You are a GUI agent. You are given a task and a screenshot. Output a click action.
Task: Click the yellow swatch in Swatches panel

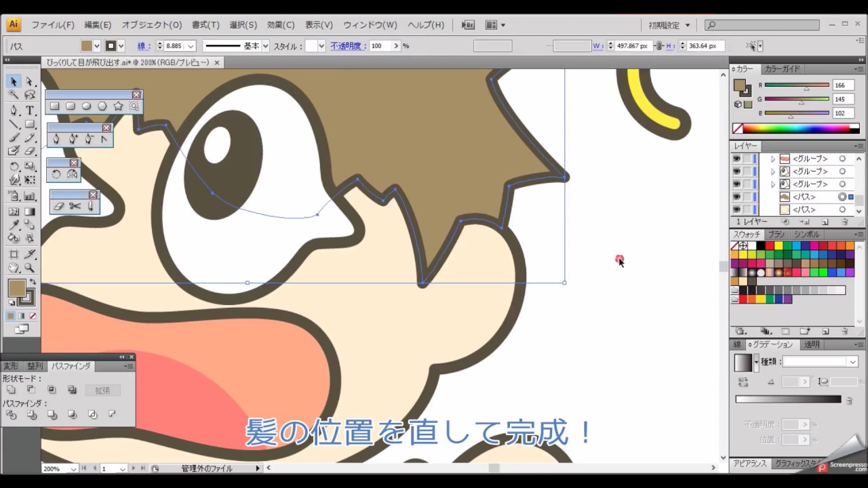point(780,246)
